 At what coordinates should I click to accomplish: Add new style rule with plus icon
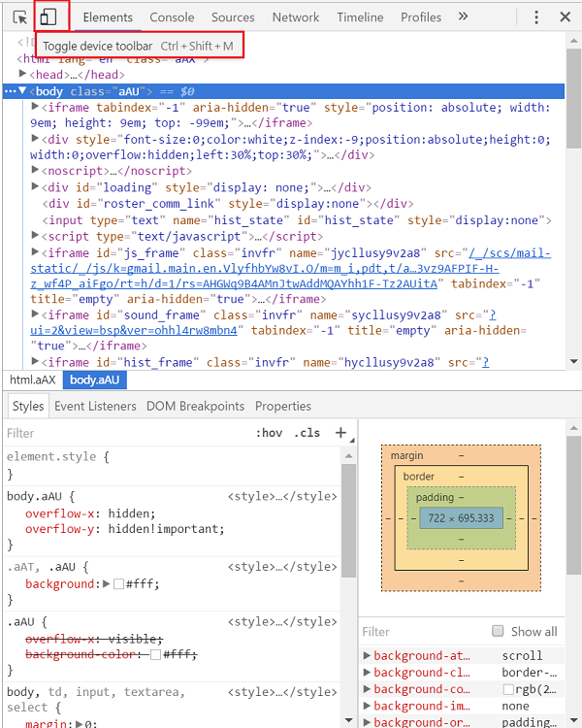(340, 433)
